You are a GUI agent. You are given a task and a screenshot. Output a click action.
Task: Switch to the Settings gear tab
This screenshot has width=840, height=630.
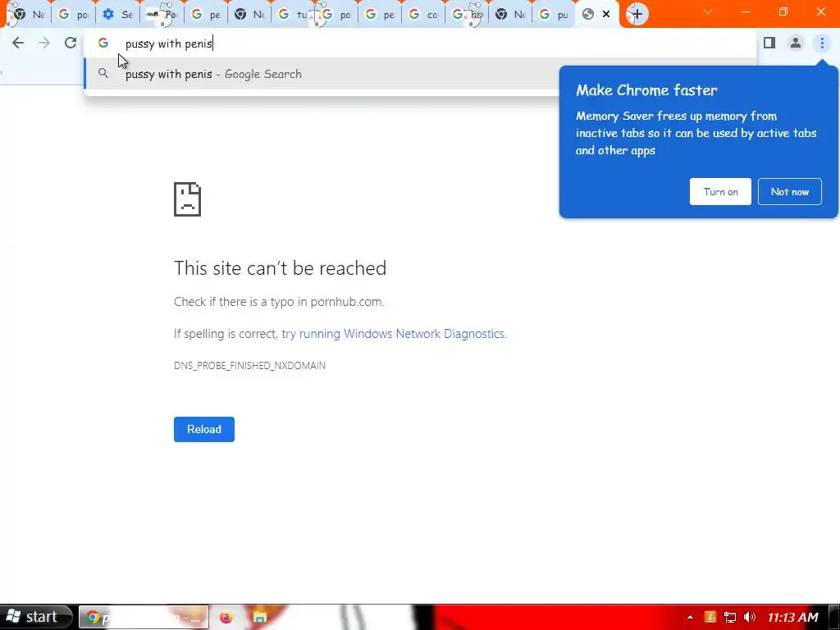pyautogui.click(x=118, y=15)
